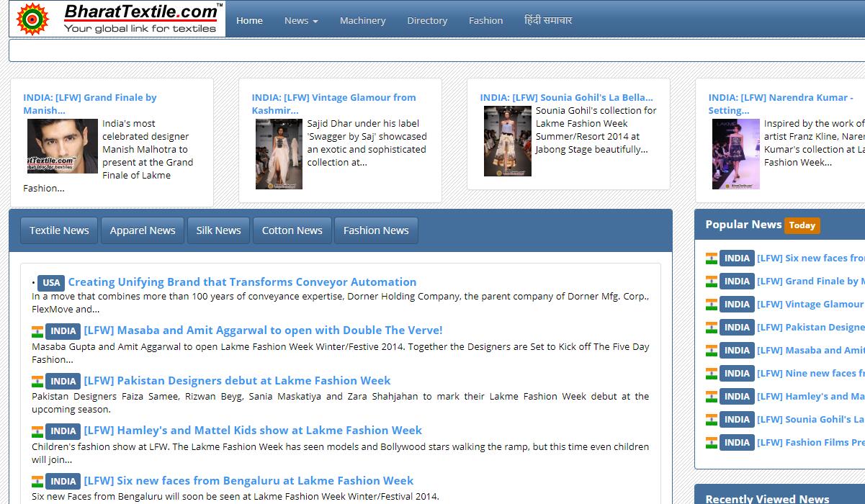Open 'Sounia Gohil's La Bella' headline
The width and height of the screenshot is (865, 504).
pos(566,97)
